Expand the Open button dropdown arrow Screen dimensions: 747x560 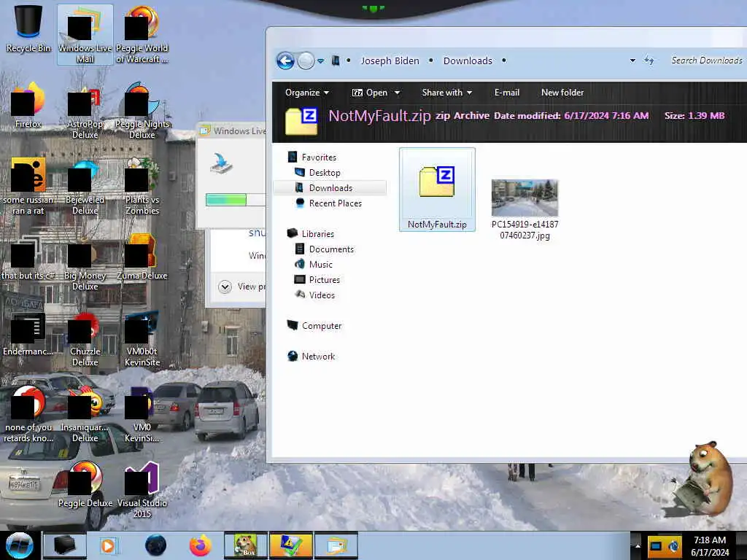397,93
